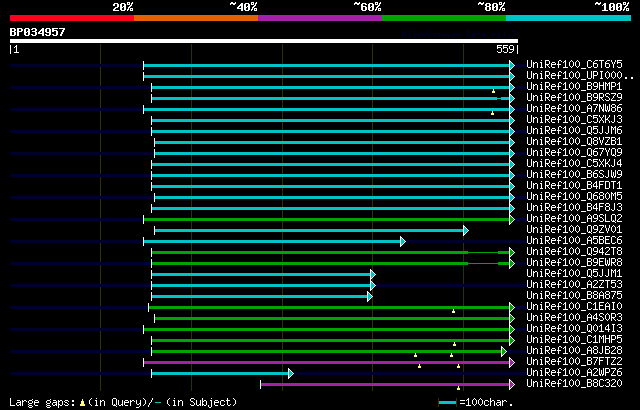Image resolution: width=640 pixels, height=410 pixels.
Task: Select hit label UniRef100_A2ZT53
Action: point(574,285)
